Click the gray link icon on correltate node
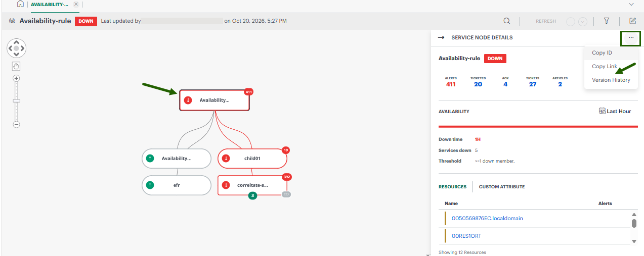The height and width of the screenshot is (256, 644). [x=286, y=194]
